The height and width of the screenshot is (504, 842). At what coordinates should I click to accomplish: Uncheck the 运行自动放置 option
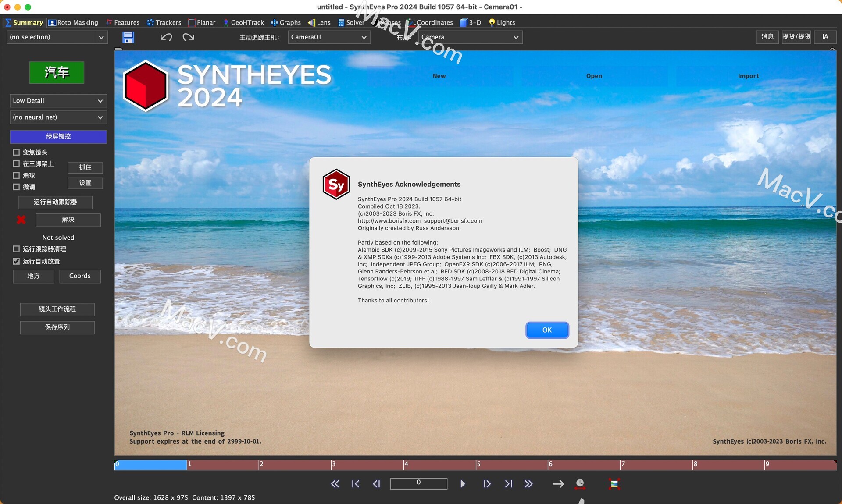16,261
